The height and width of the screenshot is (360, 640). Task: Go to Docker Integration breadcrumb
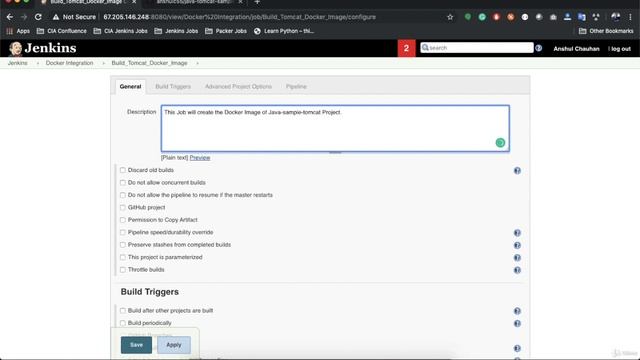pyautogui.click(x=69, y=63)
